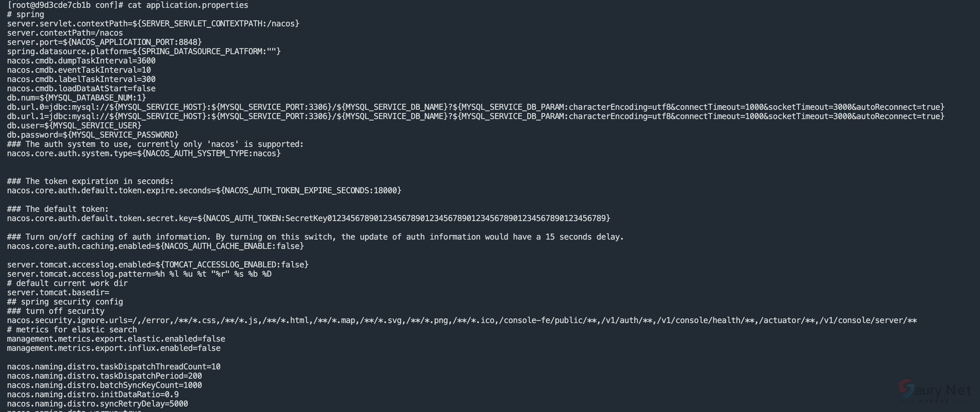Click the "cat application.properties" command
The image size is (980, 412).
[x=187, y=5]
